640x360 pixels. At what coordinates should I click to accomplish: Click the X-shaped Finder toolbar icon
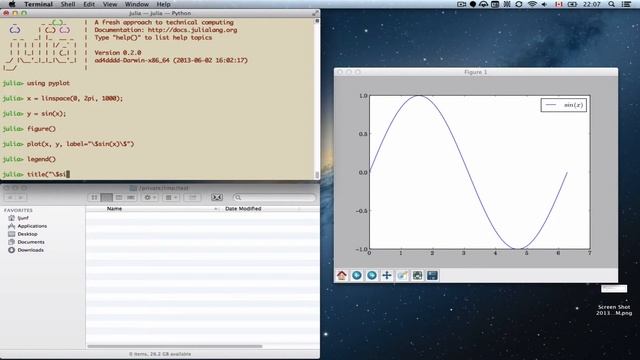pyautogui.click(x=217, y=198)
